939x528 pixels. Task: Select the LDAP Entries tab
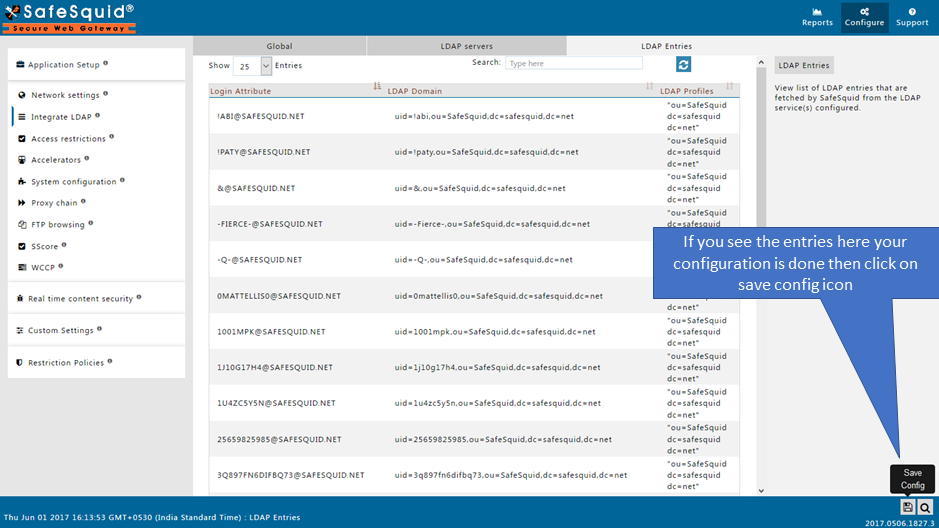[x=666, y=45]
